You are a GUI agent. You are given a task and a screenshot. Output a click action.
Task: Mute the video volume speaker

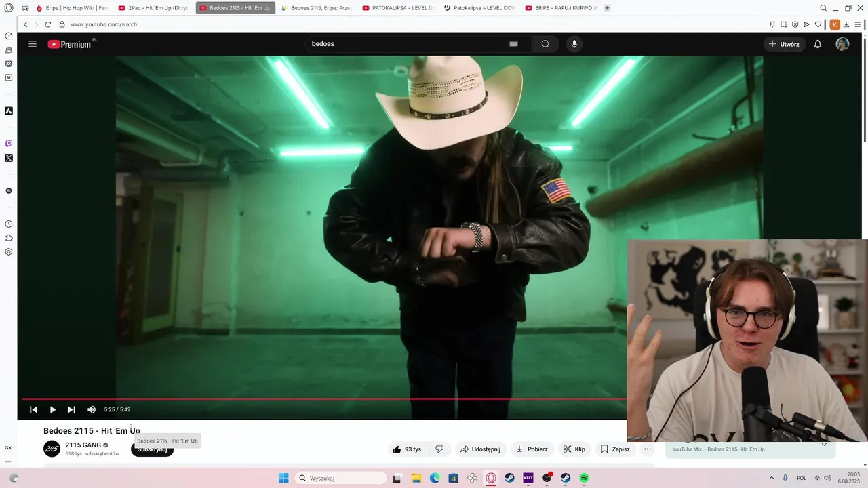click(92, 409)
